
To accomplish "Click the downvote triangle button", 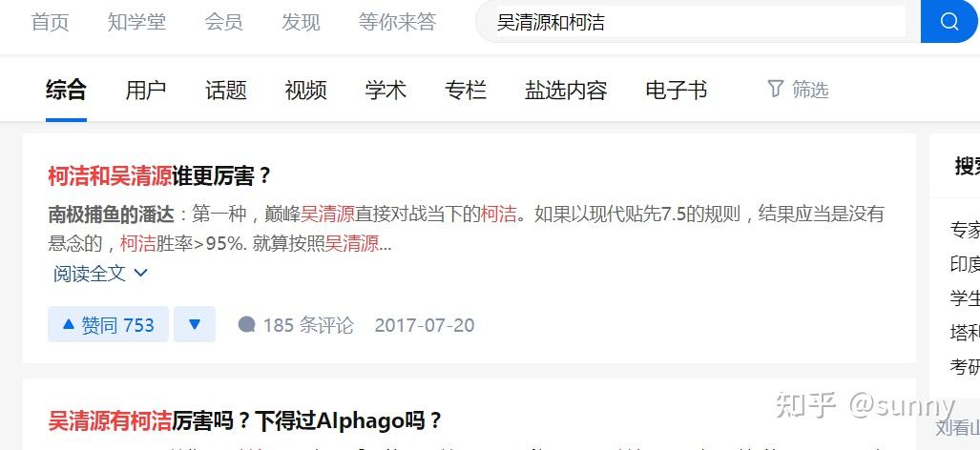I will [x=195, y=324].
